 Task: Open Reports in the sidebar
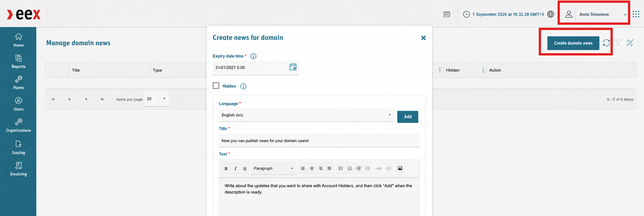[x=18, y=62]
